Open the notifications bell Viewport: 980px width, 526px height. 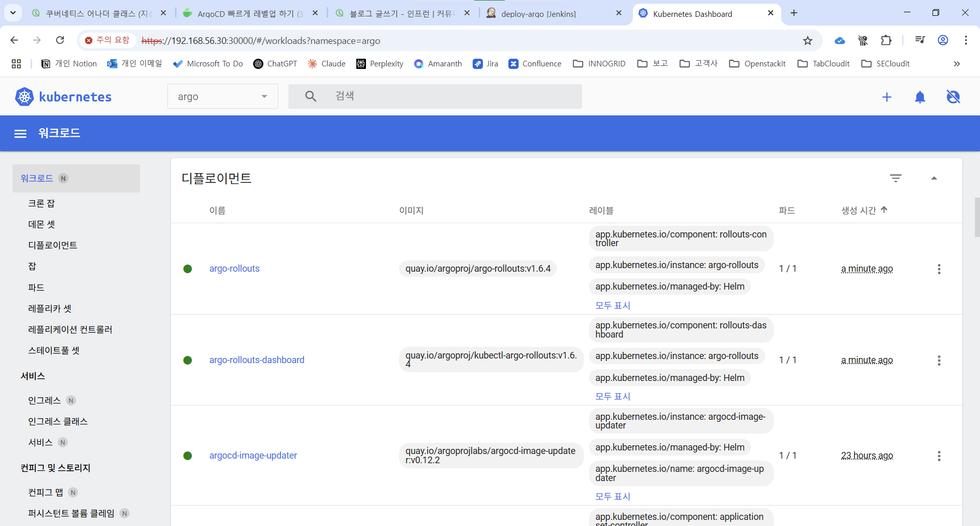click(x=920, y=97)
